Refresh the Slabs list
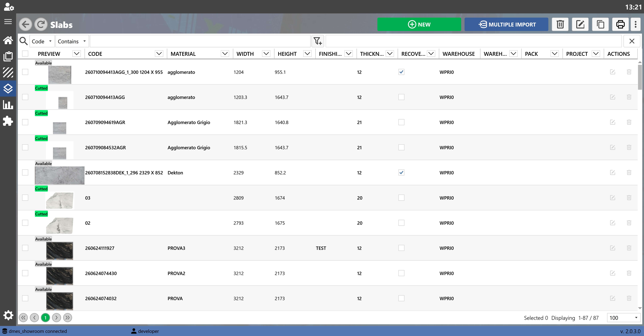The height and width of the screenshot is (336, 644). 41,24
